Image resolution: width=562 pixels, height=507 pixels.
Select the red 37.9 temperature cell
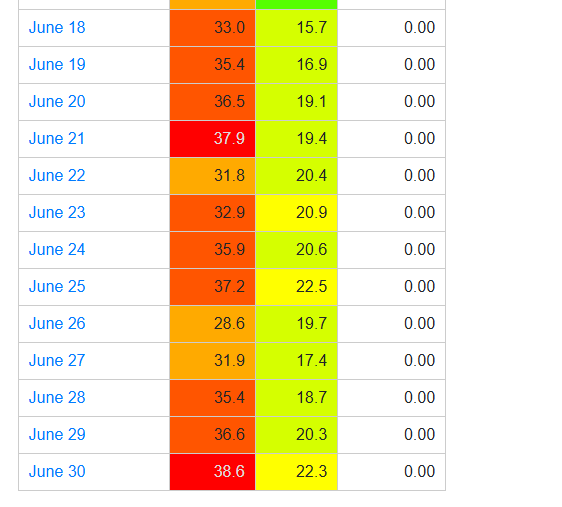click(x=213, y=139)
